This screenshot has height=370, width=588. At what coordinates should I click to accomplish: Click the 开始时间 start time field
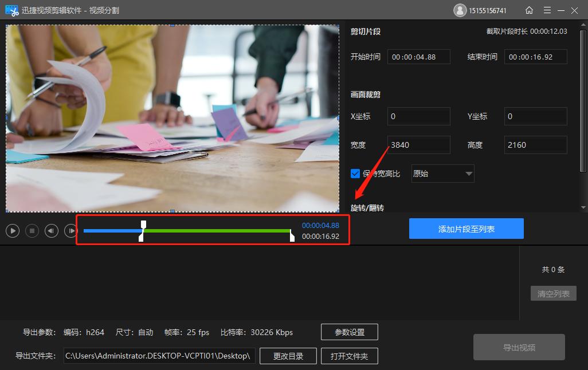coord(418,57)
